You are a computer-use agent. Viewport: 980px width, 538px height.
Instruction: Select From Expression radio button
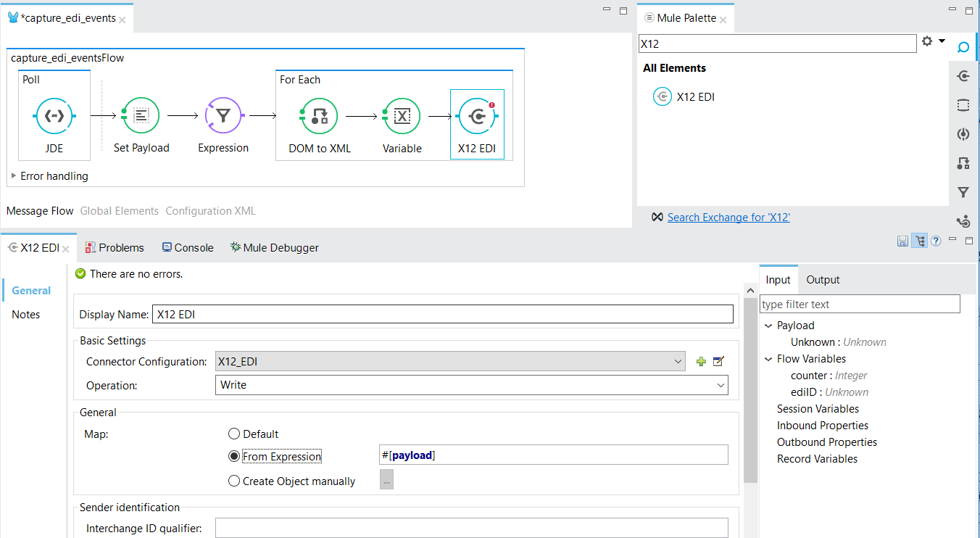(233, 456)
